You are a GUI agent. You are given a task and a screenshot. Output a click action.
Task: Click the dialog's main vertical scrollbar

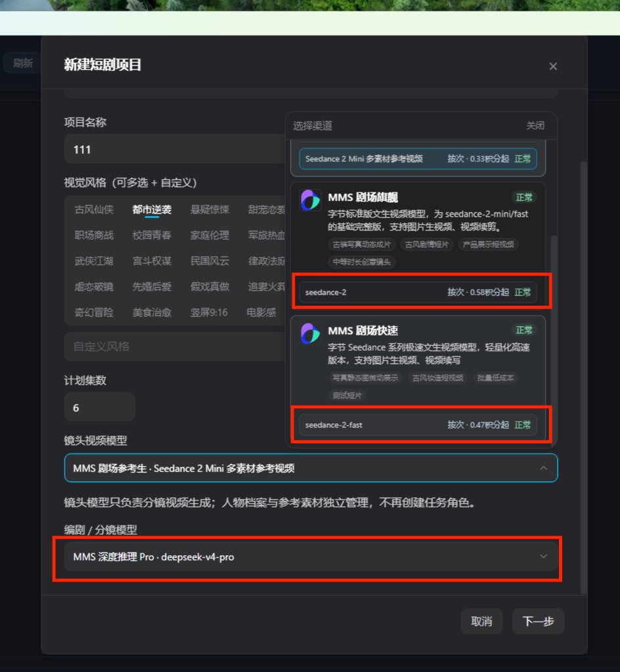pos(583,377)
